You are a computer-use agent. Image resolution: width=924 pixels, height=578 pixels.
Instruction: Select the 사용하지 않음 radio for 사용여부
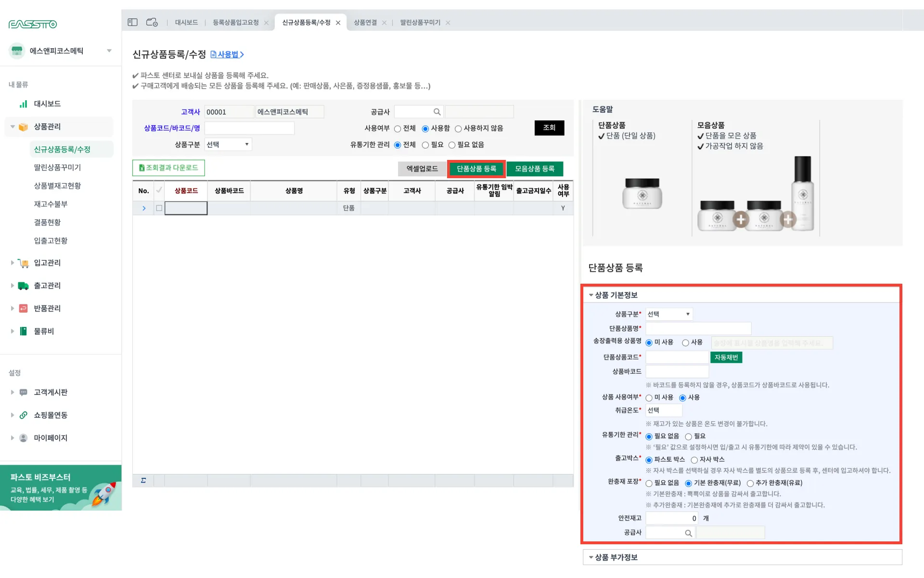click(x=458, y=129)
